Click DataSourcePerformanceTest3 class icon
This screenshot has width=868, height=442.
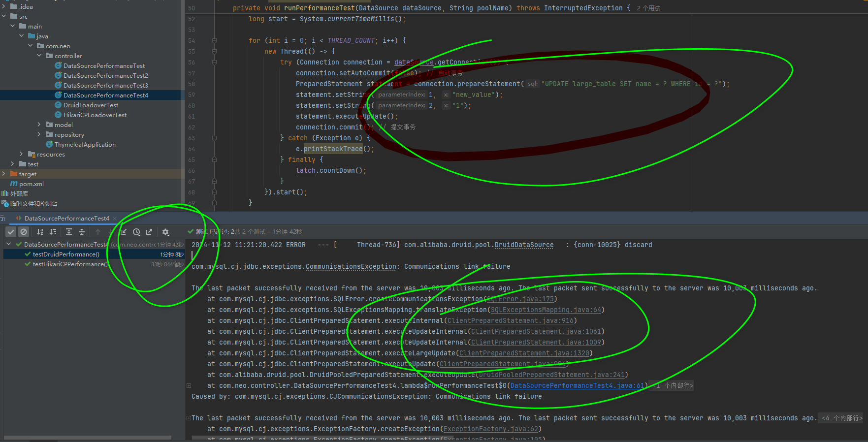pos(58,85)
